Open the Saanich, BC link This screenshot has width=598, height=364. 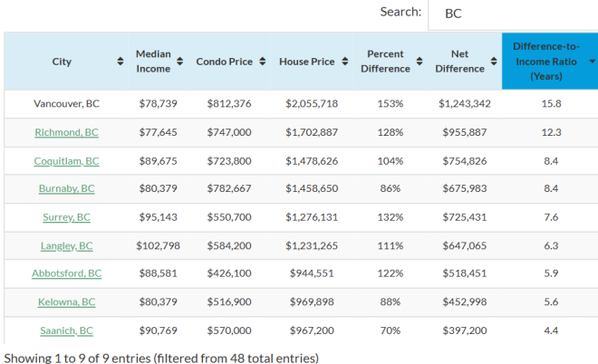click(66, 330)
